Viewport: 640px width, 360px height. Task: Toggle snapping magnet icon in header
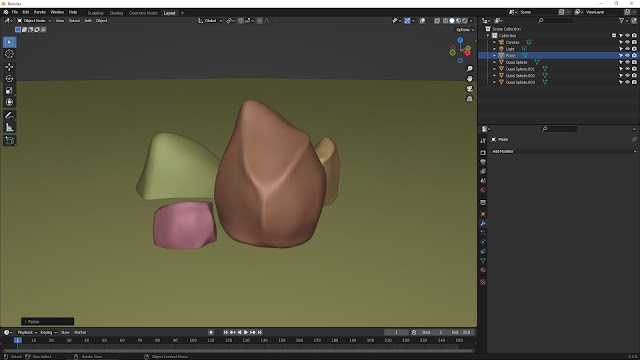[x=241, y=21]
